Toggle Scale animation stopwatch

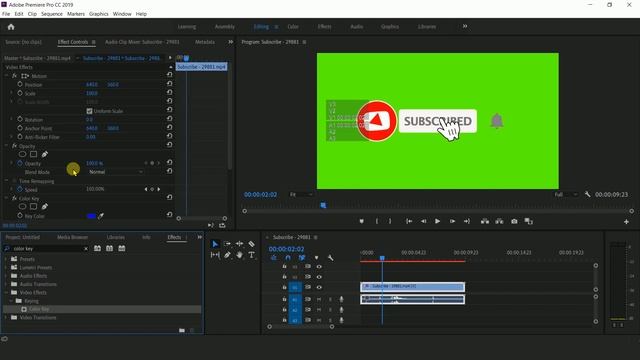(x=20, y=93)
